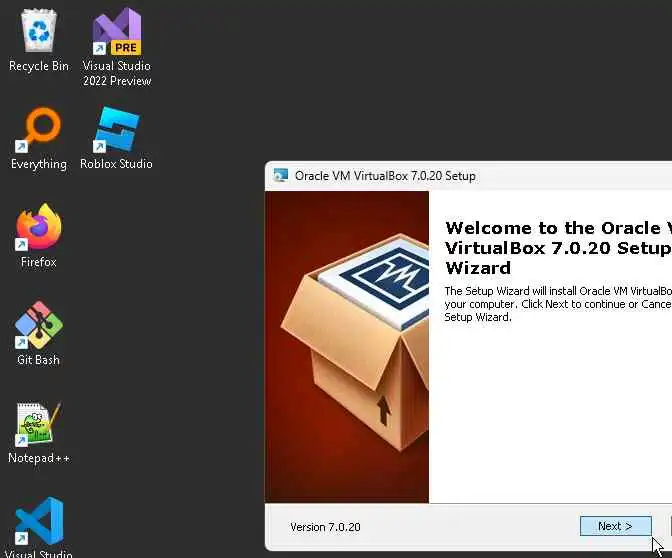The width and height of the screenshot is (672, 558).
Task: Click the 'Oracle VM VirtualBox 7.0.20 Setup' title
Action: 385,176
